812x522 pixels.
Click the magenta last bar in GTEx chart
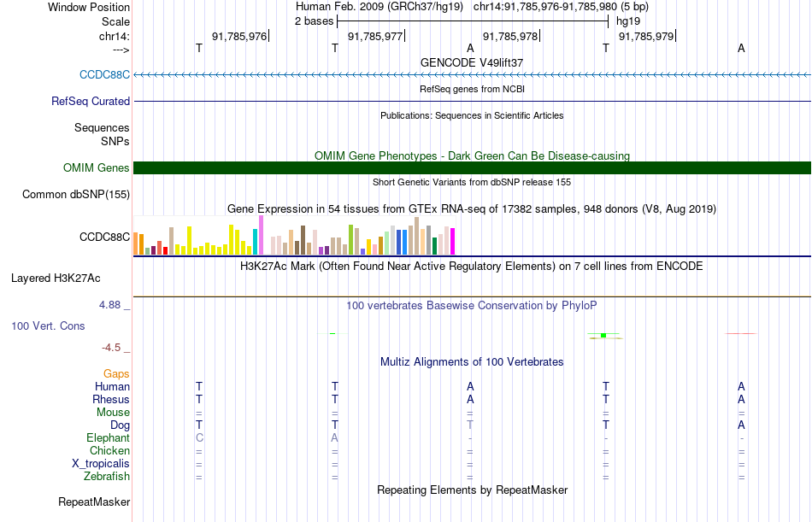pyautogui.click(x=453, y=241)
